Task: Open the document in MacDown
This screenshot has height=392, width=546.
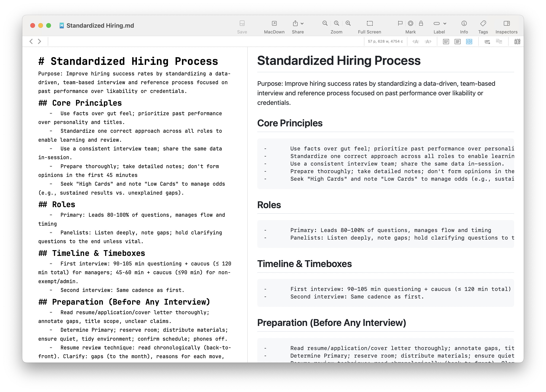Action: (x=274, y=23)
